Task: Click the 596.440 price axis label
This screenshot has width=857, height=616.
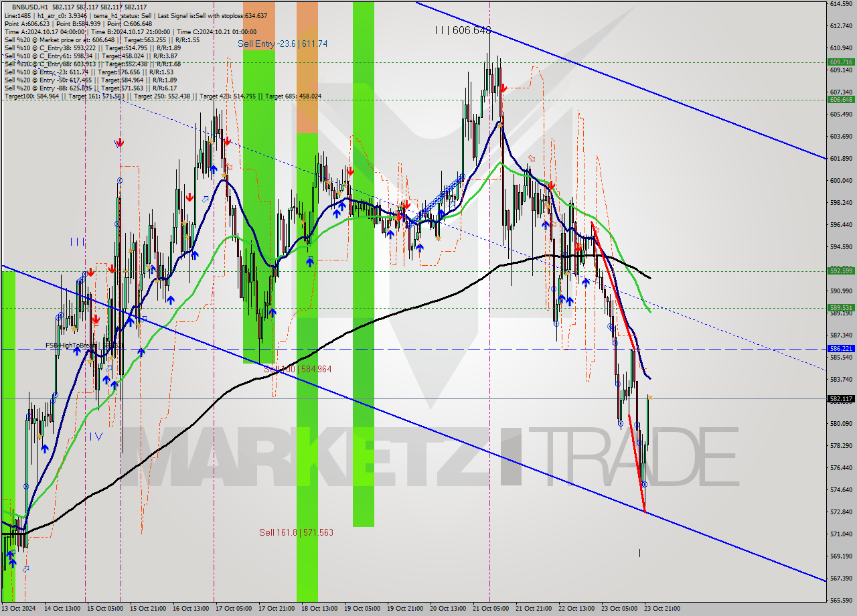Action: pyautogui.click(x=841, y=224)
